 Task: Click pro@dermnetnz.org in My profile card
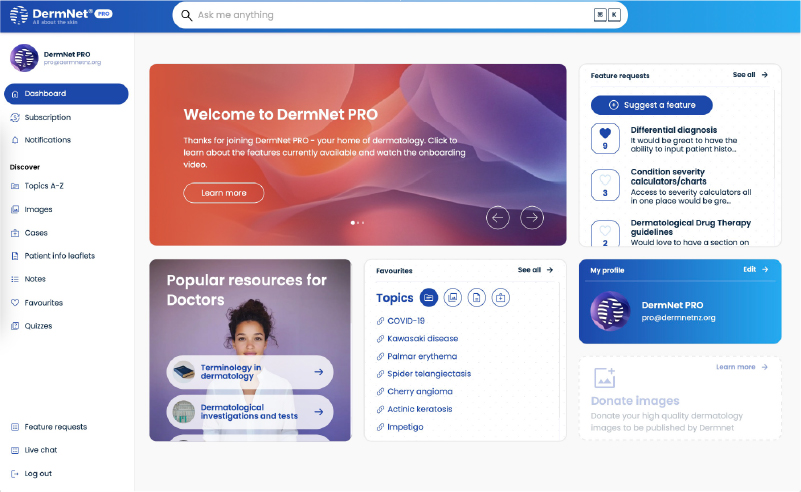[678, 318]
